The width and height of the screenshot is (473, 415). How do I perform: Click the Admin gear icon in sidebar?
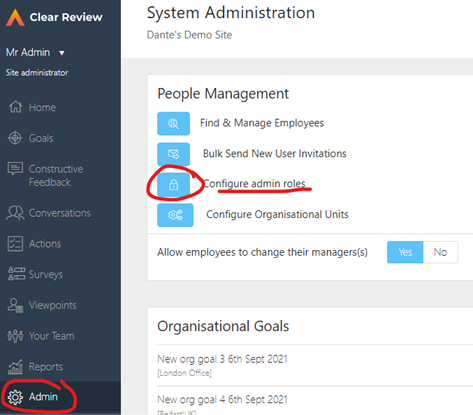point(15,397)
